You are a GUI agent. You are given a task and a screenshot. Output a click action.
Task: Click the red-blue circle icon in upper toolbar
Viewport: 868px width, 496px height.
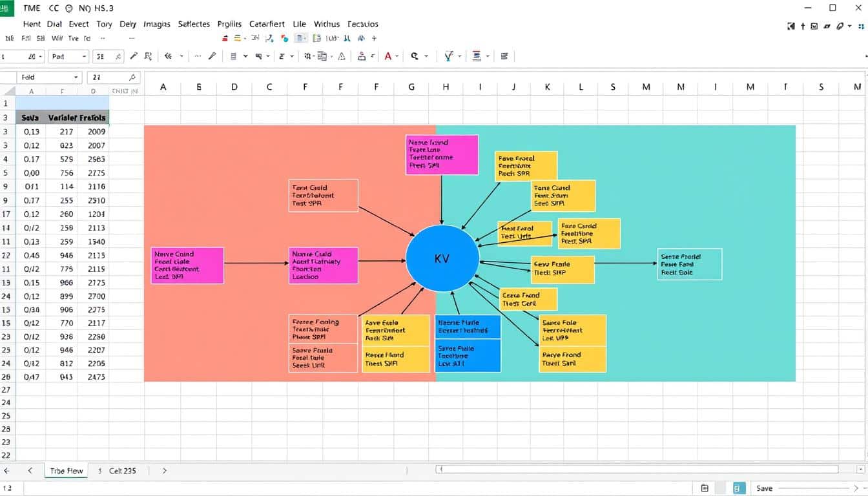(x=285, y=39)
